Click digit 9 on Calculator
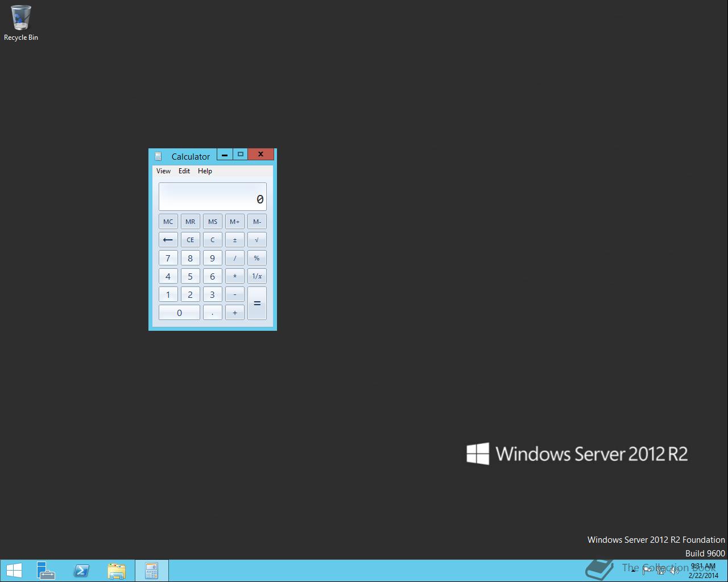The width and height of the screenshot is (728, 582). (x=212, y=258)
